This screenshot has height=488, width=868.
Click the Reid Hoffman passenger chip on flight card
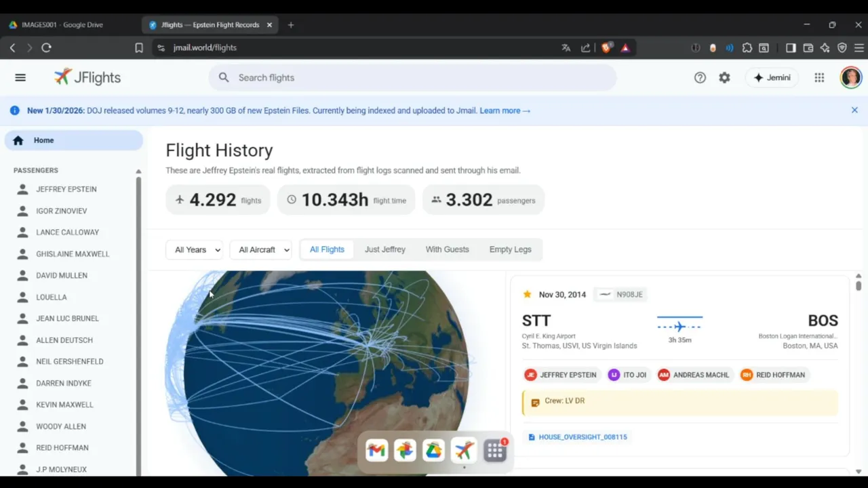coord(774,375)
